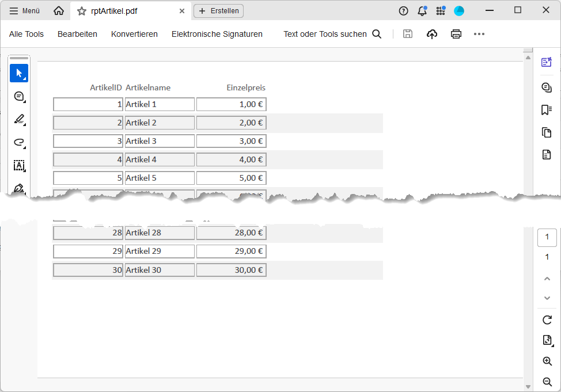Print the document with the printer icon
Viewport: 561px width, 392px height.
(456, 34)
